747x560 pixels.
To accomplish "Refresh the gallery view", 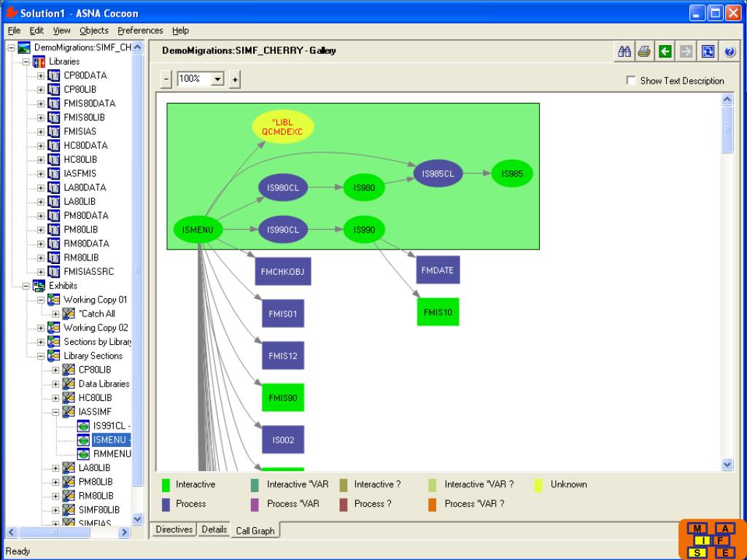I will 708,52.
